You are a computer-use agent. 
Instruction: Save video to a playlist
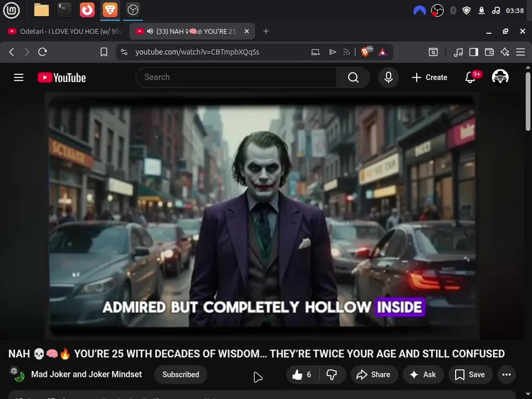click(470, 375)
